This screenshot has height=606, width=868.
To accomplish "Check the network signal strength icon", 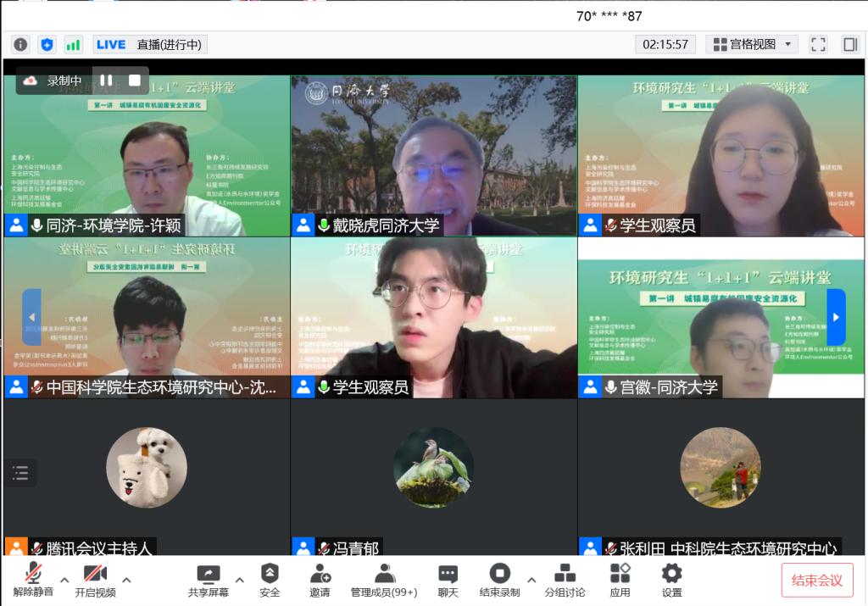I will point(73,45).
